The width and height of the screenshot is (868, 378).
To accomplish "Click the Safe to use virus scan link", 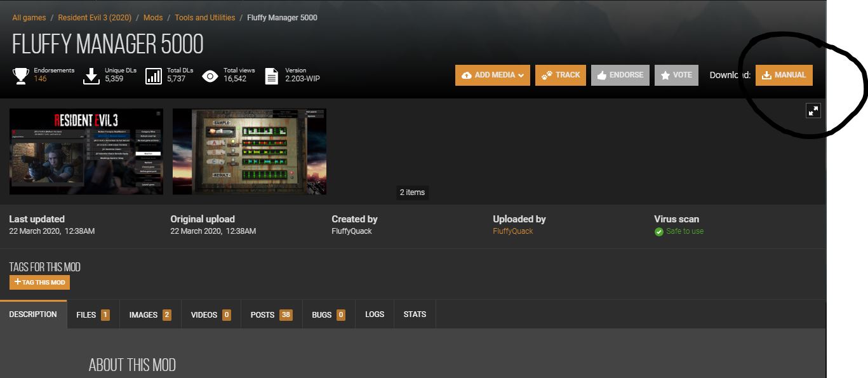I will (684, 231).
